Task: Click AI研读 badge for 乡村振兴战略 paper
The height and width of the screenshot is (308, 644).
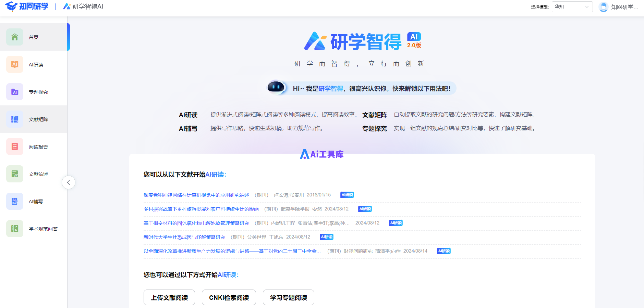Action: 365,209
